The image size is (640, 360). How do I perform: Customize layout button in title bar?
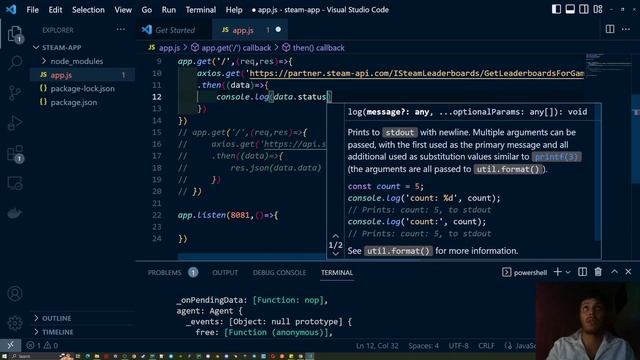point(598,9)
